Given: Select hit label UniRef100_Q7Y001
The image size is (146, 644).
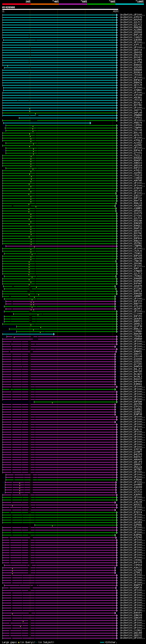Looking at the screenshot, I should [x=131, y=153].
